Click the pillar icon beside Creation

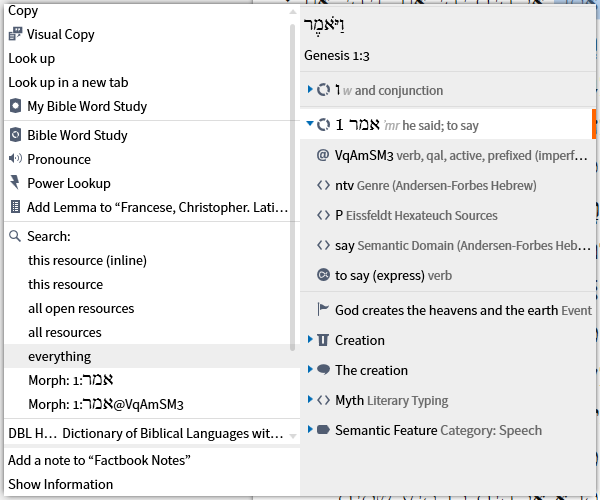click(x=323, y=340)
